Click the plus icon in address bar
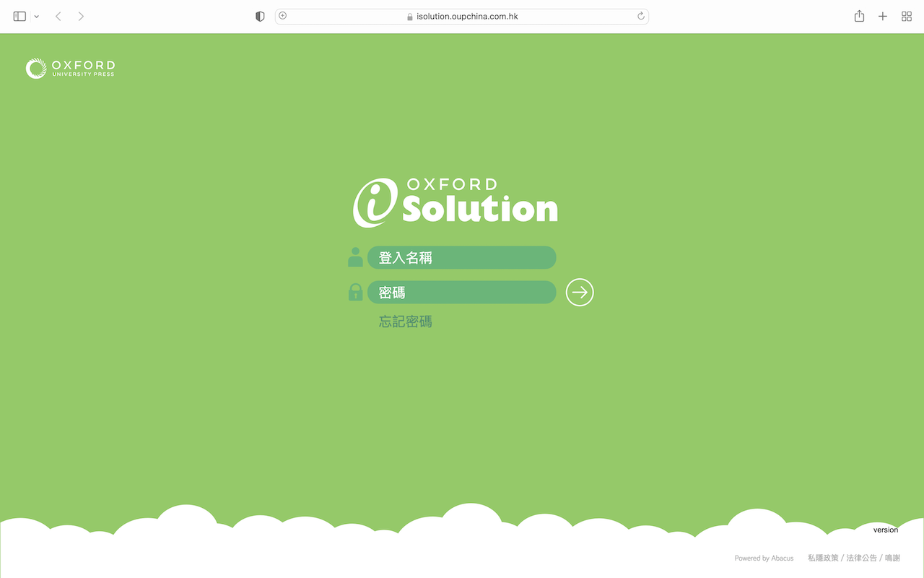Viewport: 924px width, 578px height. [x=283, y=16]
